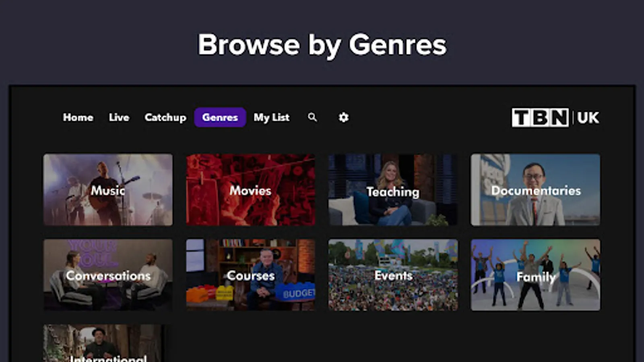Switch to the Catchup tab
644x362 pixels.
165,117
